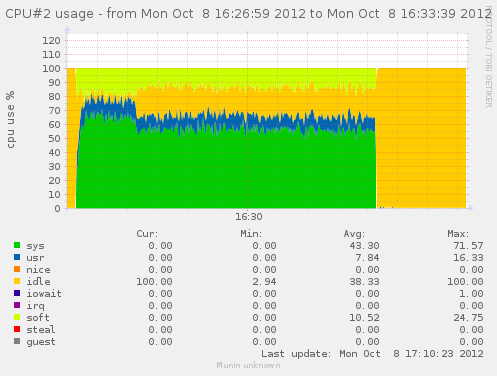Screen dimensions: 497x376
Task: Click the Munin unknown footer text
Action: [x=248, y=365]
